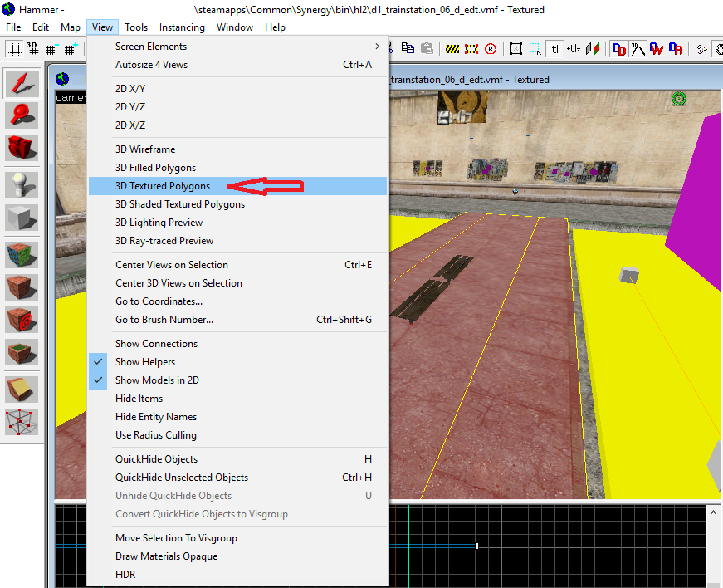This screenshot has height=588, width=723.
Task: Expand the Screen Elements submenu
Action: pyautogui.click(x=238, y=47)
